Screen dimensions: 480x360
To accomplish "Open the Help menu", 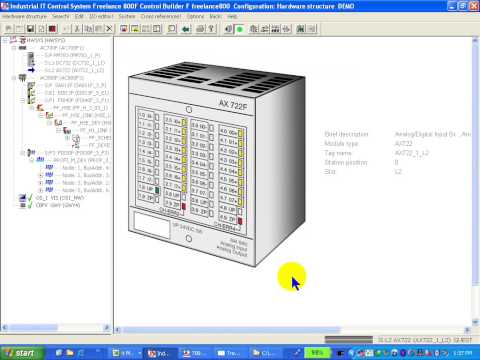I will pos(232,16).
